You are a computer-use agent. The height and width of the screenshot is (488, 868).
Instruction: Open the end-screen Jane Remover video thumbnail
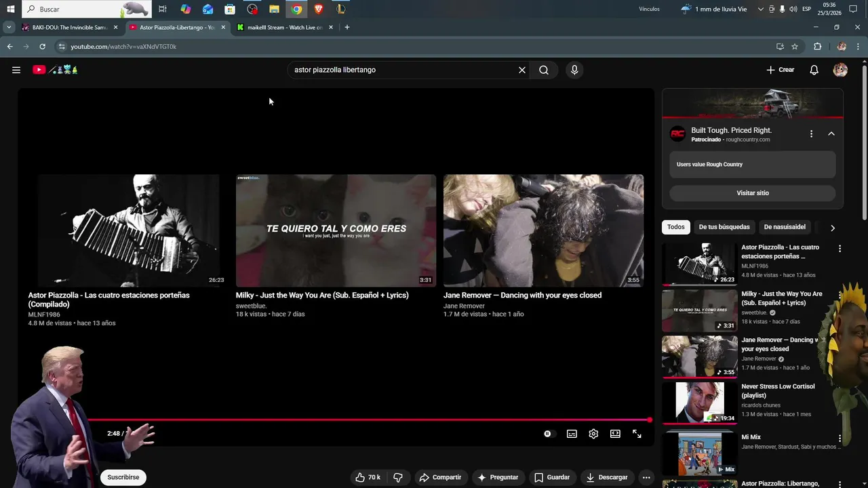pyautogui.click(x=543, y=230)
